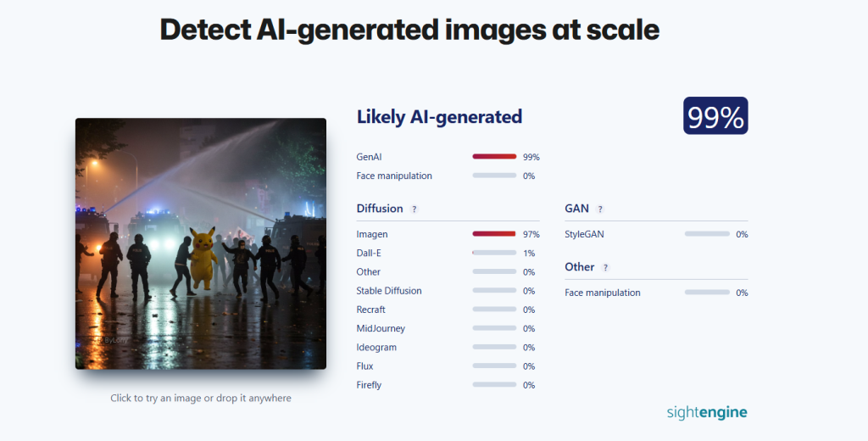Select the Flux result row label
Viewport: 868px width, 441px height.
(x=364, y=366)
